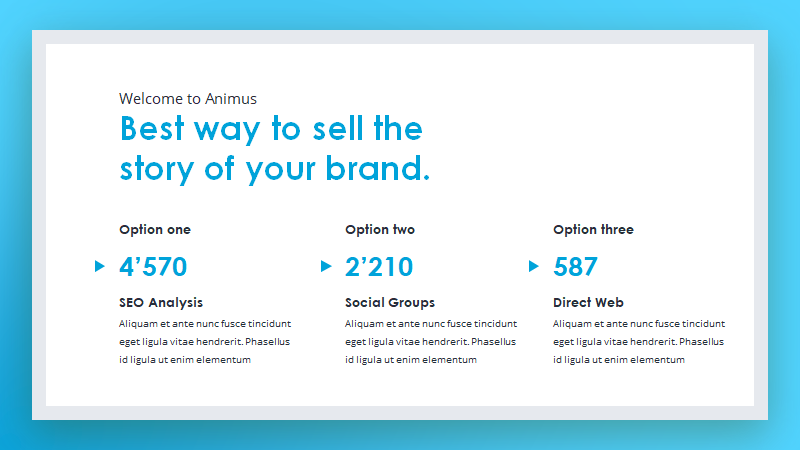Select the 'Option two' label
This screenshot has width=800, height=450.
[380, 230]
